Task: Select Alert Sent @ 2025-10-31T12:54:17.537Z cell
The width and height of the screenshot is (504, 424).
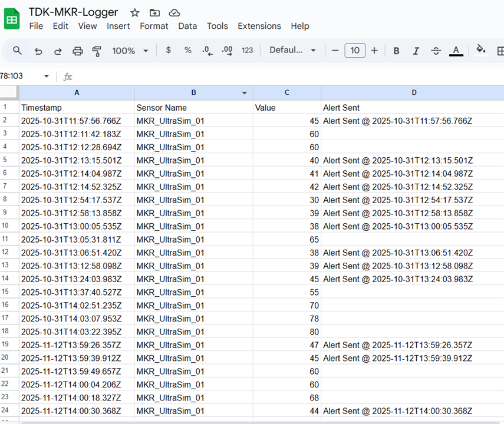Action: pyautogui.click(x=413, y=200)
